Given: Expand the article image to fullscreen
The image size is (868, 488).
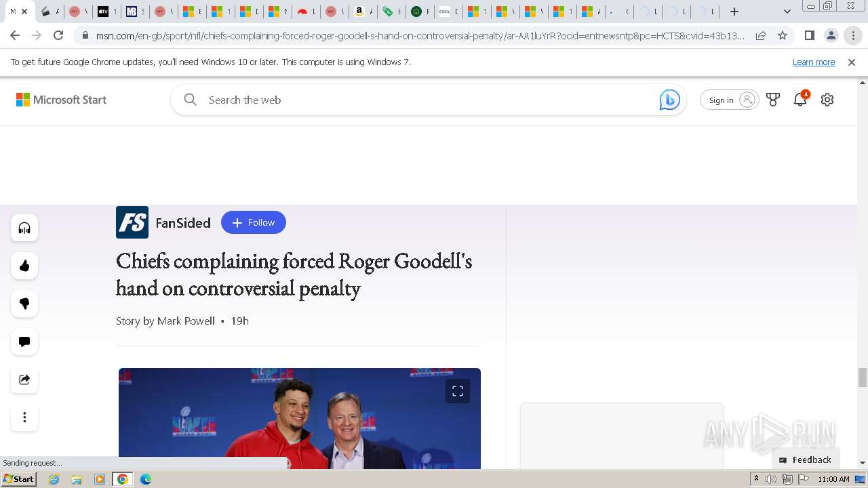Looking at the screenshot, I should [x=458, y=391].
